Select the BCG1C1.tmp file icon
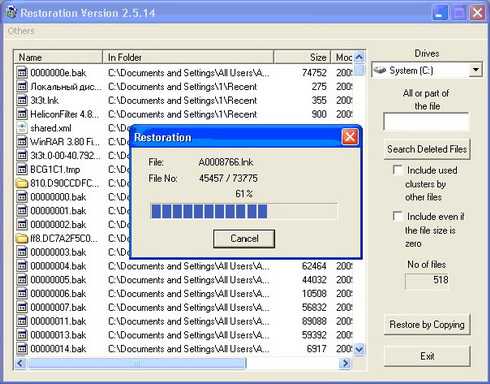This screenshot has width=490, height=384. pyautogui.click(x=22, y=169)
